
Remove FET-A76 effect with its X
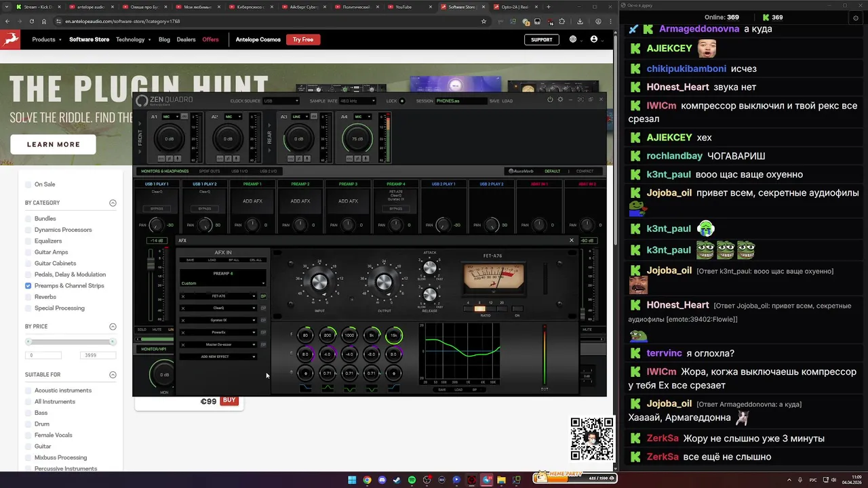point(183,296)
